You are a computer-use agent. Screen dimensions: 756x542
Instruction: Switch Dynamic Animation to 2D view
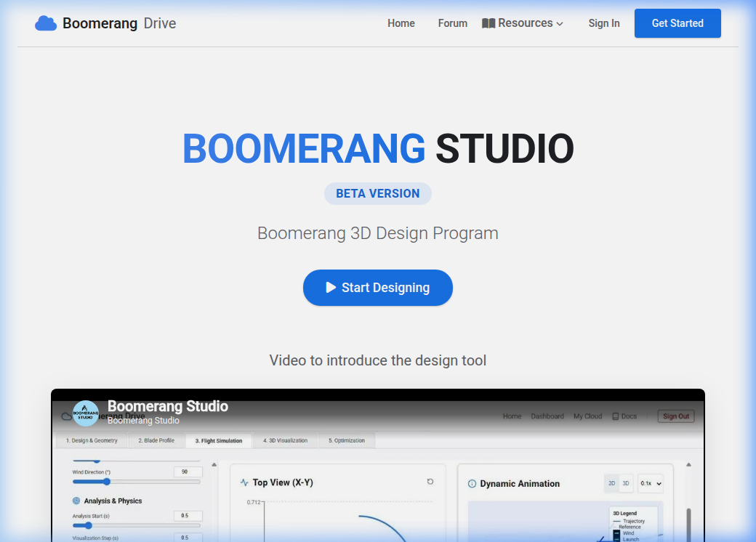coord(612,483)
